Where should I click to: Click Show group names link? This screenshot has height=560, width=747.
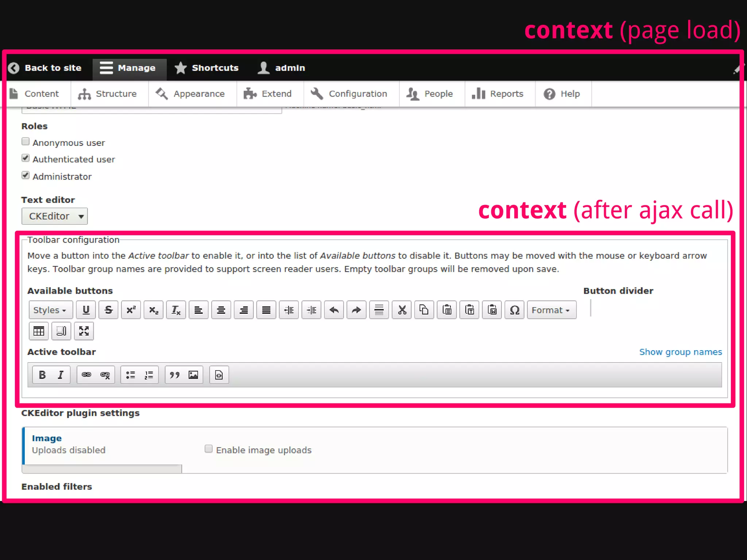[x=681, y=352]
